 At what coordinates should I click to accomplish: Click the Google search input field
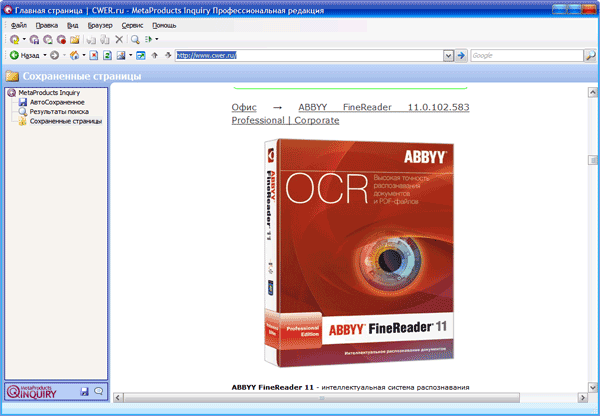524,55
